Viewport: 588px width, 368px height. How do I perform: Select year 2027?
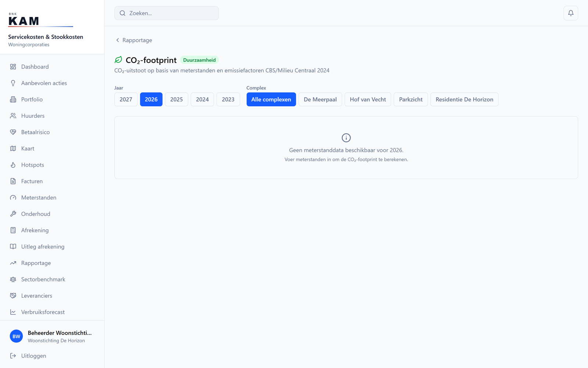tap(126, 99)
